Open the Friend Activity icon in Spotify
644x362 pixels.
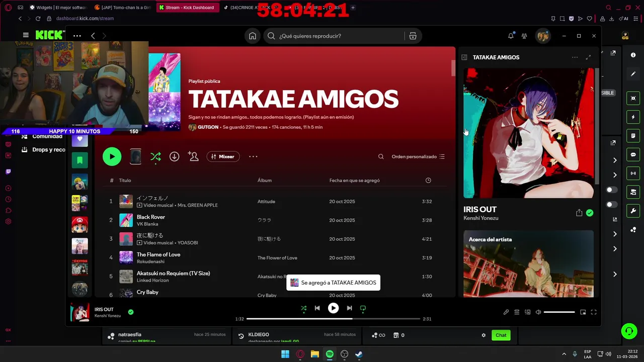524,36
